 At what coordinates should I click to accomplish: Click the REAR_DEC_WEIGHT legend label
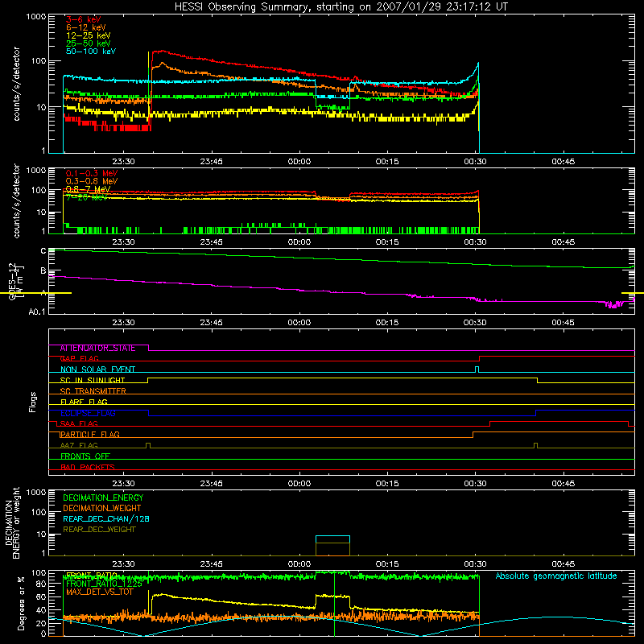pos(99,530)
